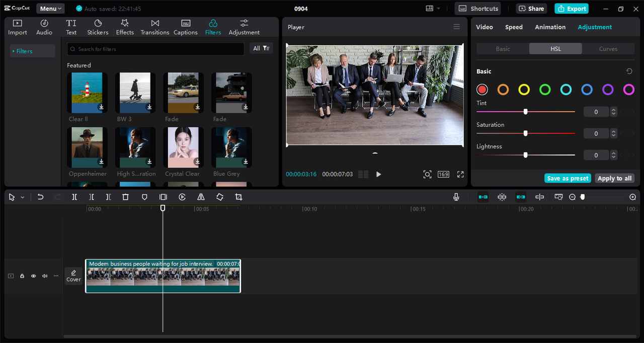Click the Export button
The image size is (644, 343).
tap(572, 9)
